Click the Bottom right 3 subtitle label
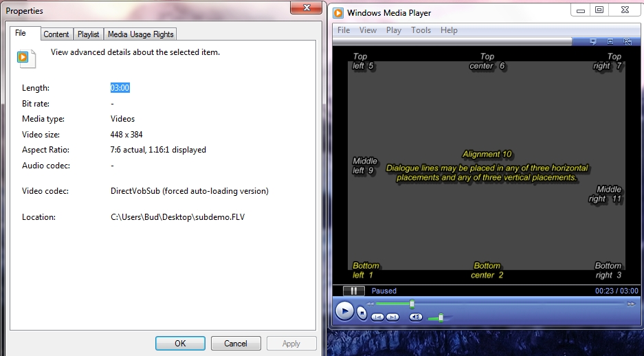This screenshot has width=644, height=356. [608, 271]
